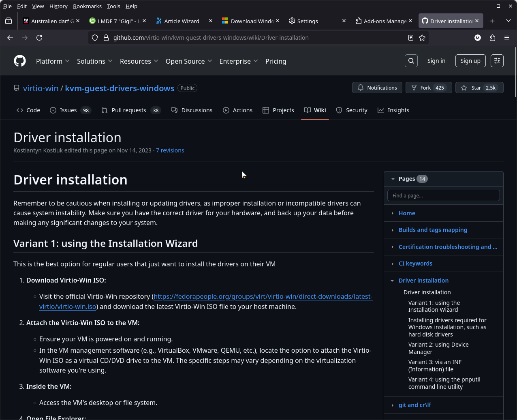Screen dimensions: 517x420
Task: Bookmark this page with star icon
Action: (x=422, y=38)
